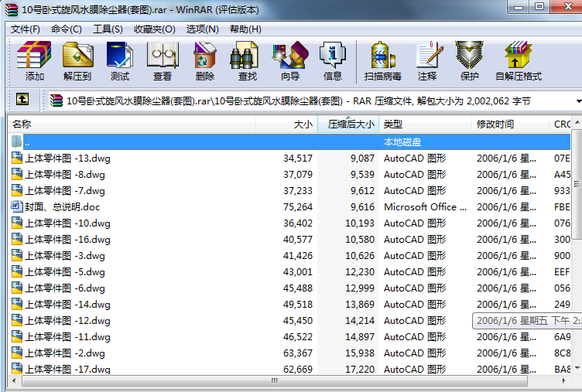The width and height of the screenshot is (582, 392).
Task: Sort by Modified (修改时间) column header
Action: click(510, 124)
